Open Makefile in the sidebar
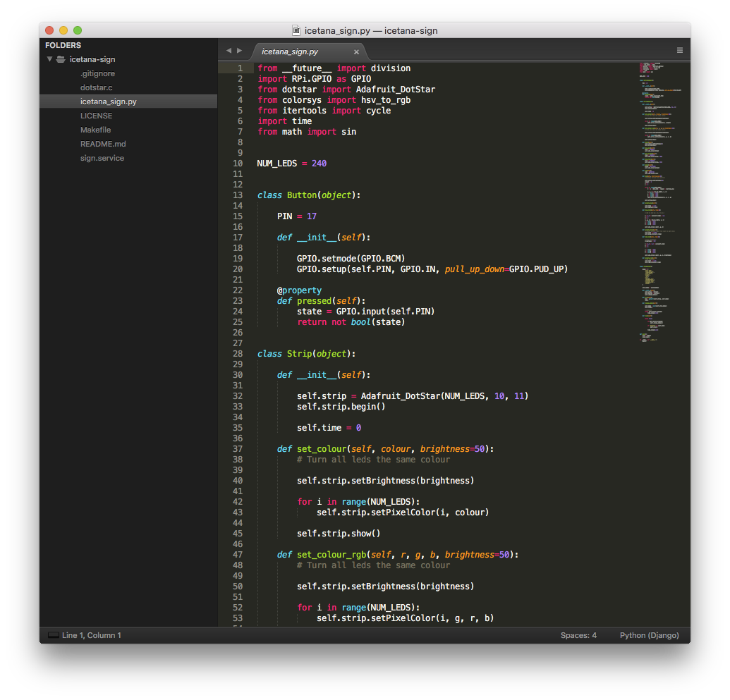 tap(95, 130)
